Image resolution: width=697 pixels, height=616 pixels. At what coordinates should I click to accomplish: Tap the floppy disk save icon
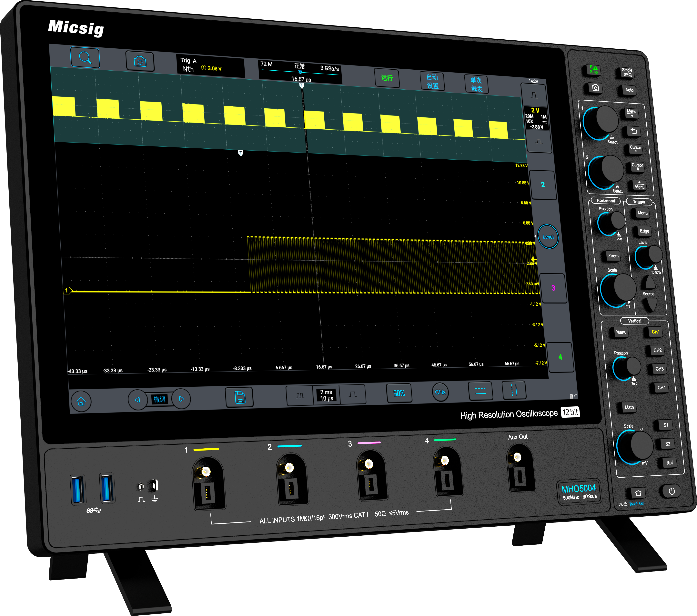tap(240, 397)
